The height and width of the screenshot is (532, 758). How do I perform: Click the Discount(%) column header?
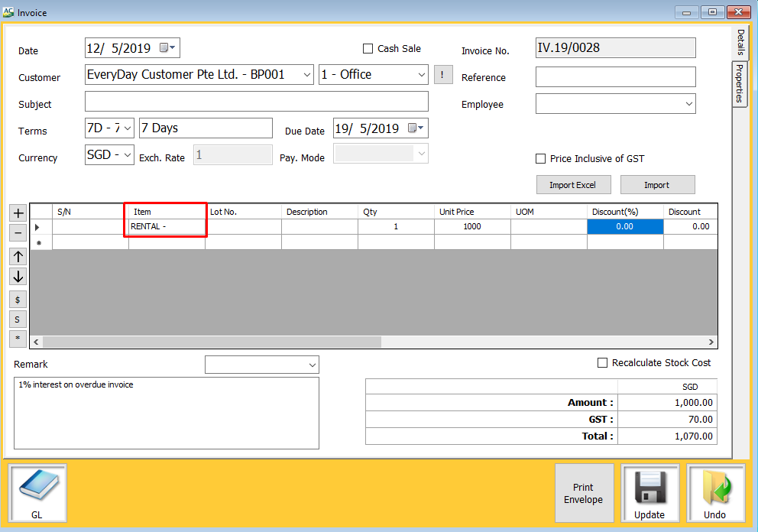pyautogui.click(x=625, y=212)
